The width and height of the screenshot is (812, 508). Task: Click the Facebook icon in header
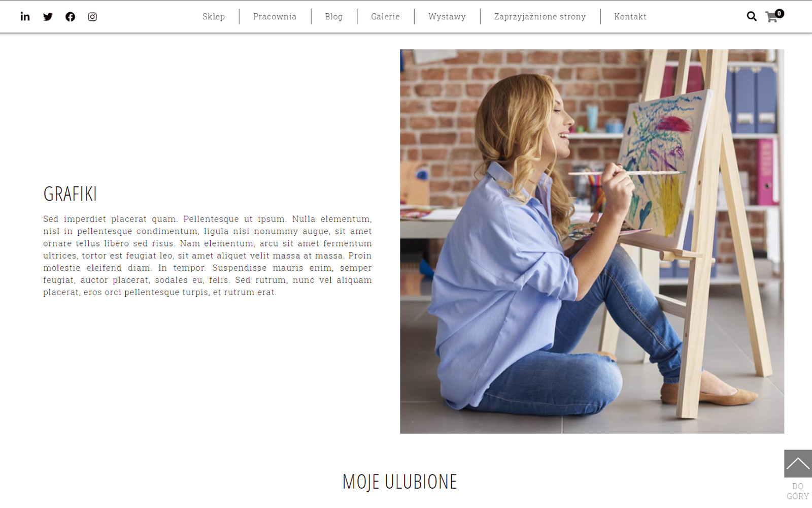click(70, 17)
